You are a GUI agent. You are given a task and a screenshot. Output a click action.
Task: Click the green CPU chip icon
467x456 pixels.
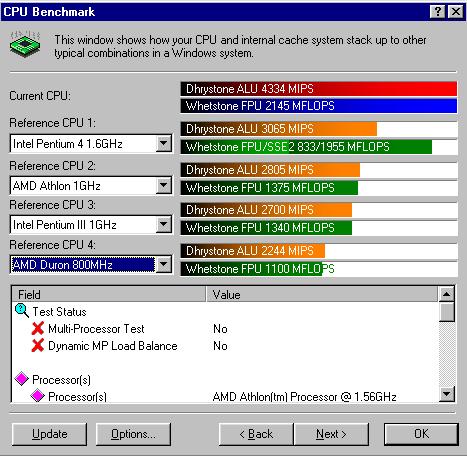click(x=25, y=45)
